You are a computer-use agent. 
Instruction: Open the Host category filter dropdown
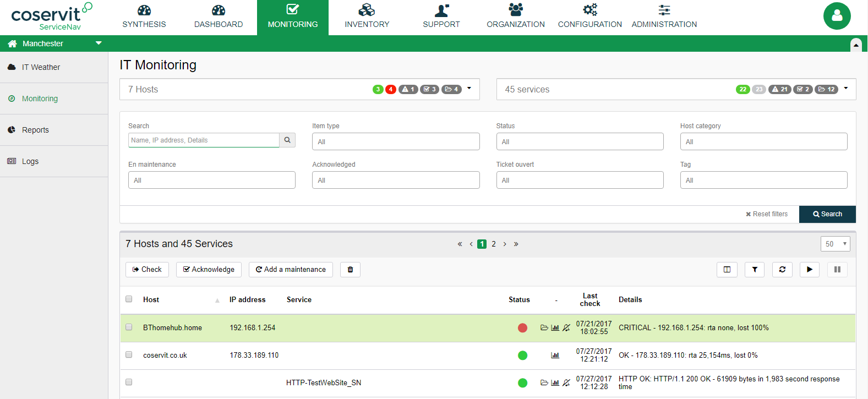click(x=763, y=141)
